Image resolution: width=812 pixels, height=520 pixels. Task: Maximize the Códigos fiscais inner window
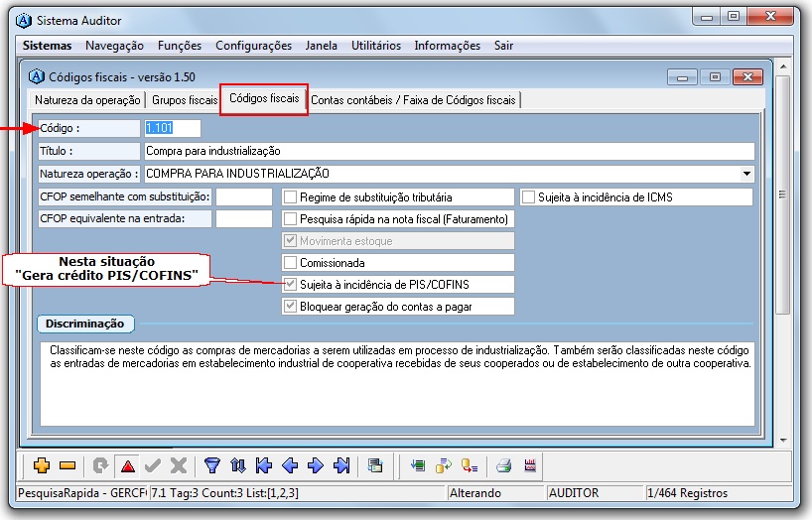click(715, 77)
